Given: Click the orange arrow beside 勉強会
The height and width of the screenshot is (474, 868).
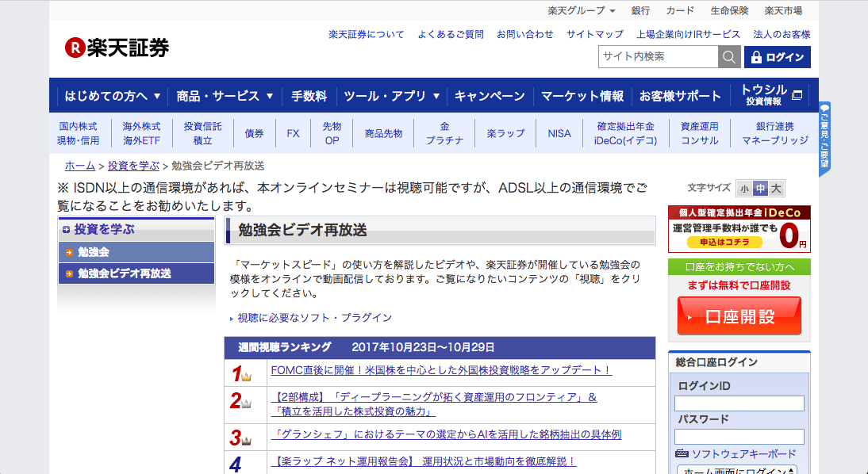Looking at the screenshot, I should tap(70, 253).
